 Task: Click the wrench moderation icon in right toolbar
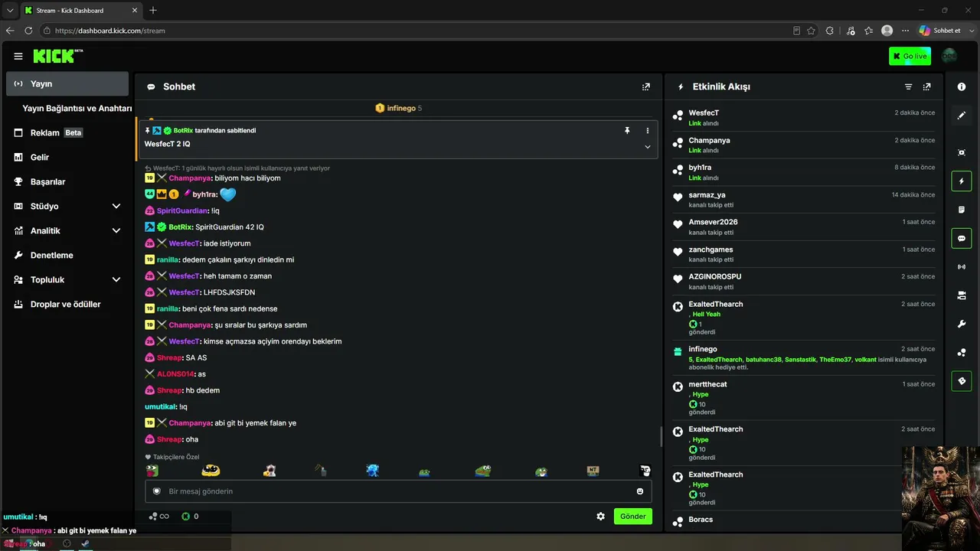tap(962, 324)
